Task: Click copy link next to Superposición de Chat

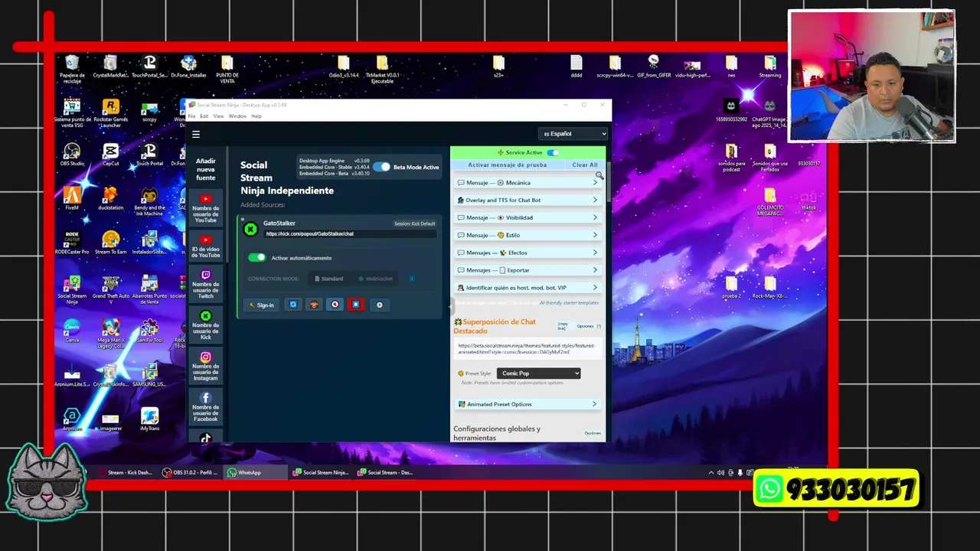Action: click(x=563, y=326)
